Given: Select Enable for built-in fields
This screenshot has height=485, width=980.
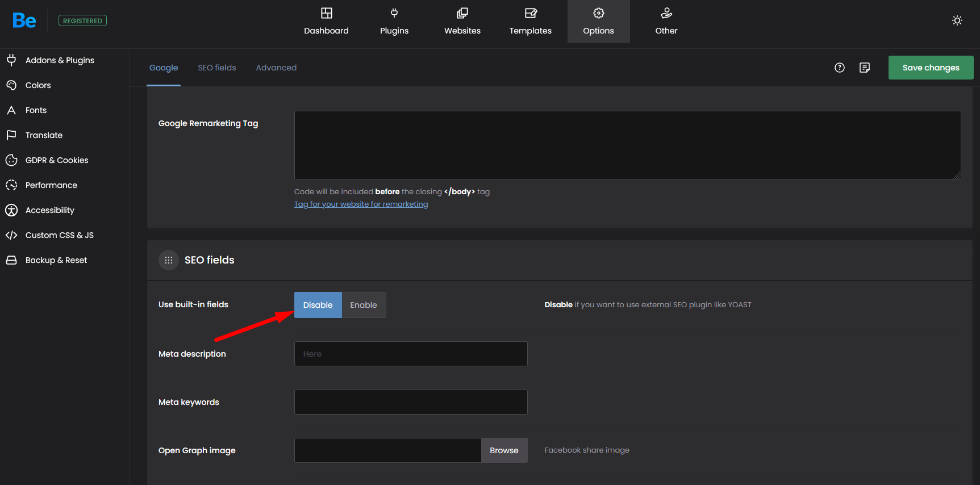Looking at the screenshot, I should 364,305.
